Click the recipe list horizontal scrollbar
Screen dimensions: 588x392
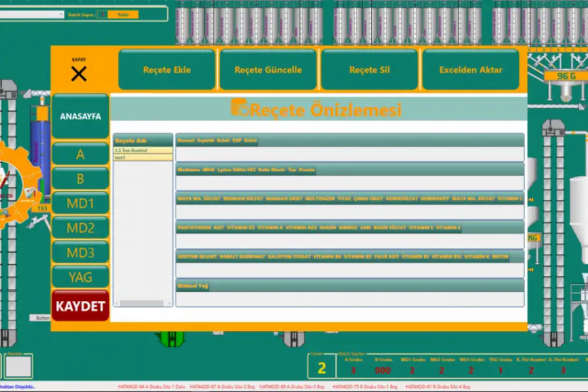click(x=142, y=303)
